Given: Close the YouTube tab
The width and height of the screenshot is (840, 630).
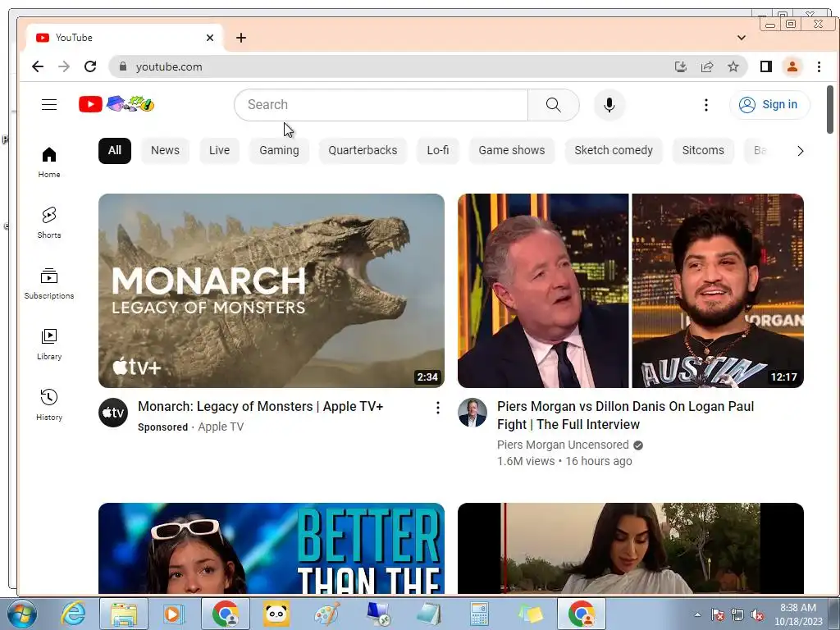Looking at the screenshot, I should click(210, 38).
